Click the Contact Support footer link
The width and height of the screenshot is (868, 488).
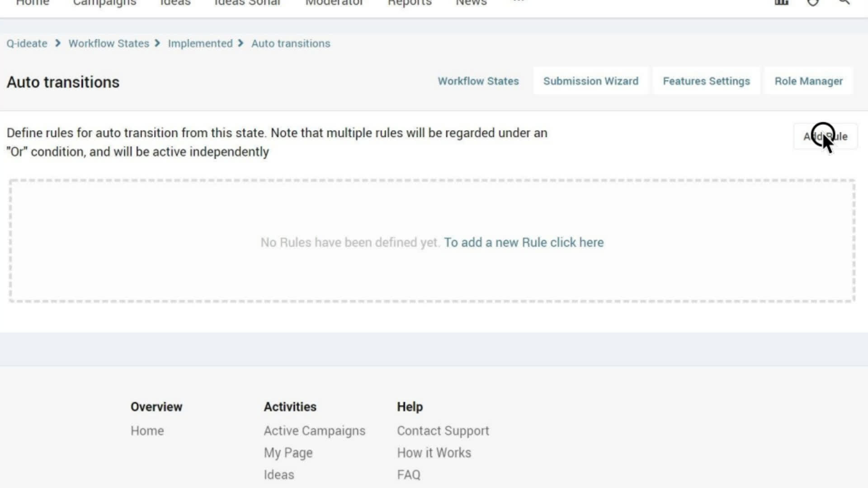point(443,431)
